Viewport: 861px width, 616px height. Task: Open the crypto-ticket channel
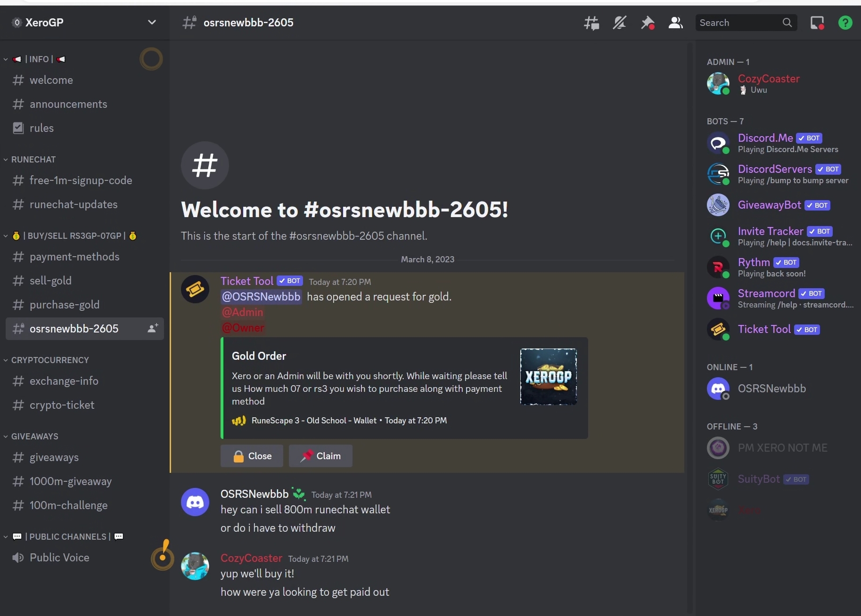point(85,405)
